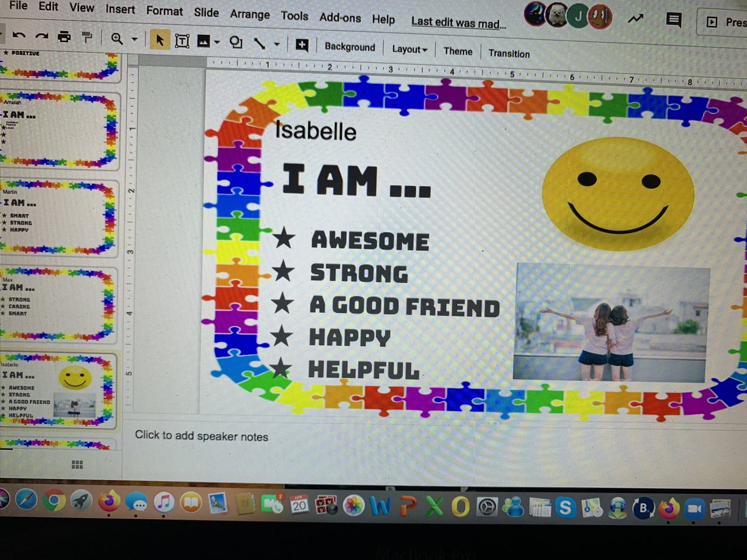
Task: Select the Line tool
Action: pyautogui.click(x=260, y=44)
